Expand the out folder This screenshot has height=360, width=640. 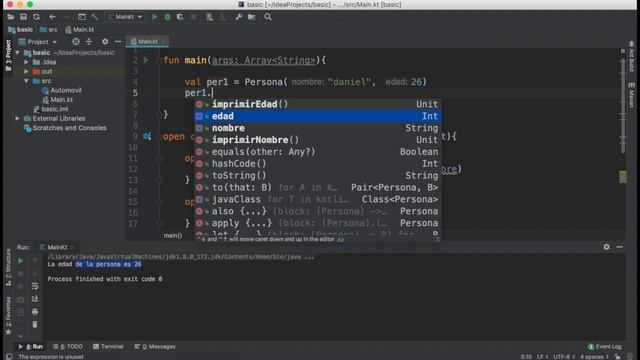click(x=27, y=71)
